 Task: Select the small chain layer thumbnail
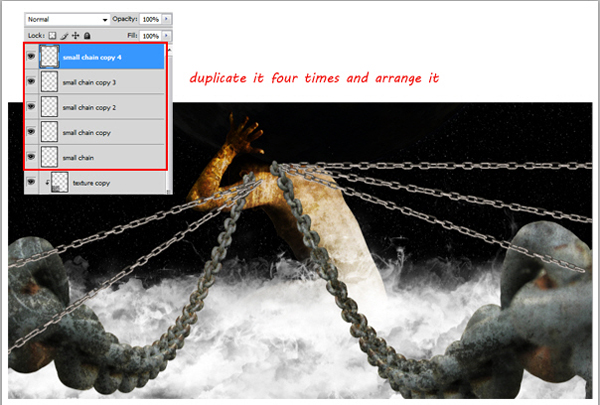(x=49, y=157)
